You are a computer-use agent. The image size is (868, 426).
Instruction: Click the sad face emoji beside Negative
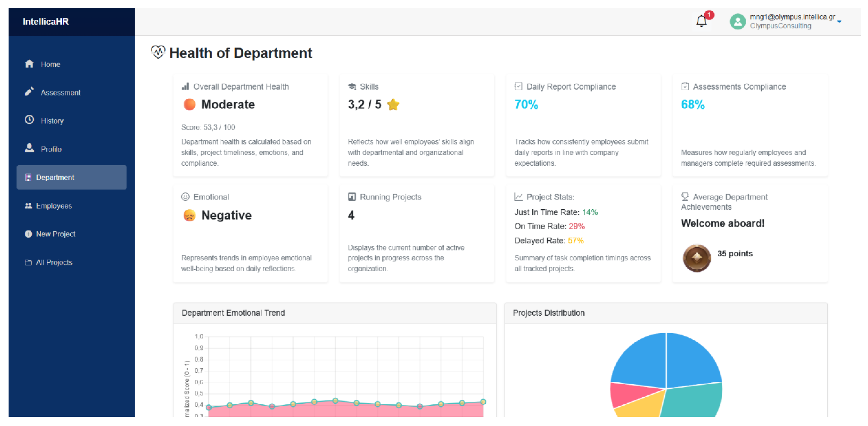(x=189, y=215)
